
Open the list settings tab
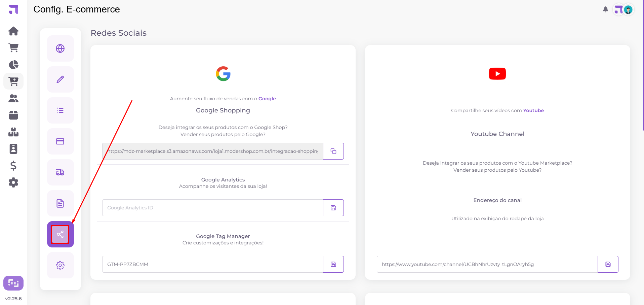click(x=60, y=110)
